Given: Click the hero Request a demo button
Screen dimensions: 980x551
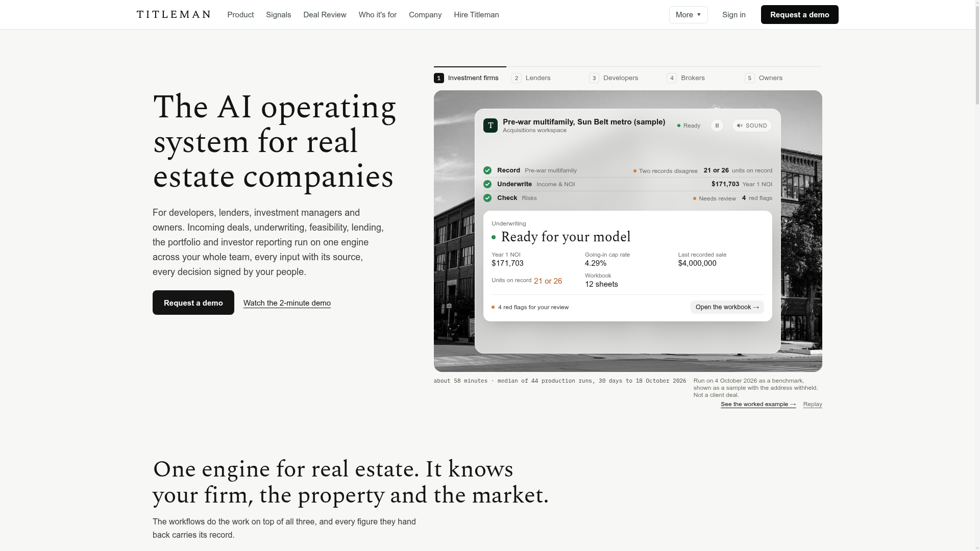Looking at the screenshot, I should point(193,303).
